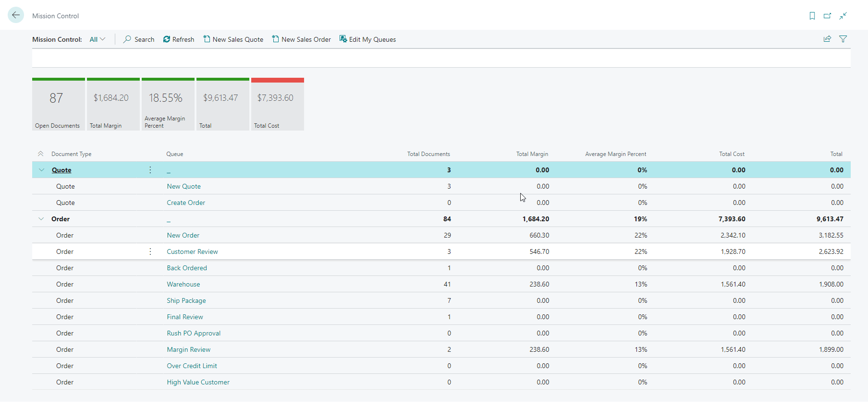Open the Margin Review queue link
This screenshot has height=407, width=868.
(x=189, y=349)
